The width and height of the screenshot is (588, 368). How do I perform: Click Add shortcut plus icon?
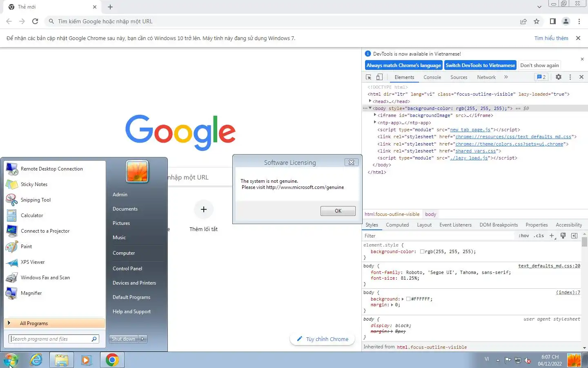[204, 209]
